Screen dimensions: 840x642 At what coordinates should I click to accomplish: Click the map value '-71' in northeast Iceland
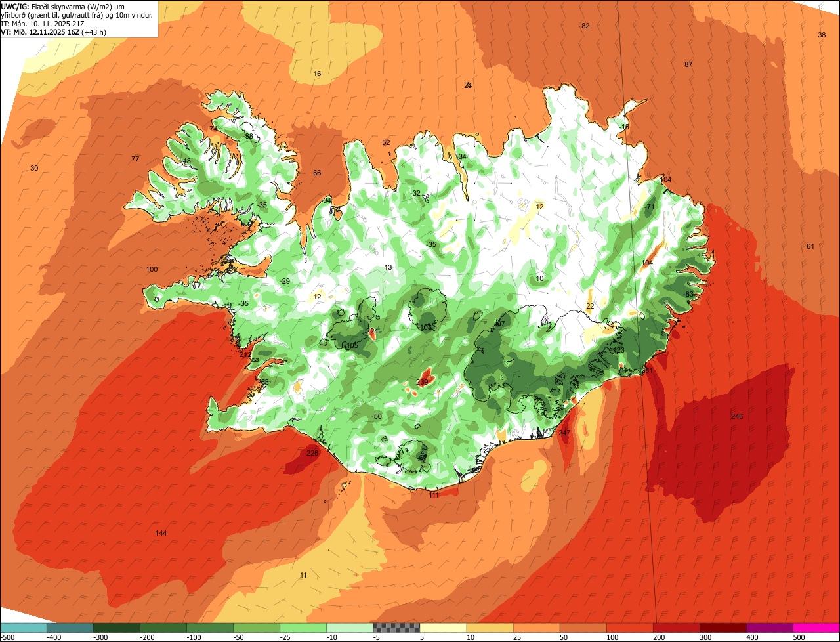pos(650,207)
